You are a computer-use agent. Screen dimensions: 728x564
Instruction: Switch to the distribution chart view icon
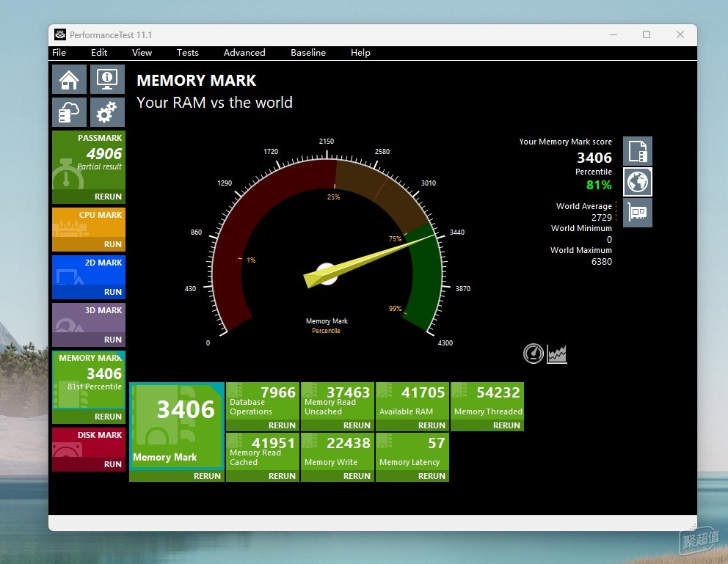557,354
